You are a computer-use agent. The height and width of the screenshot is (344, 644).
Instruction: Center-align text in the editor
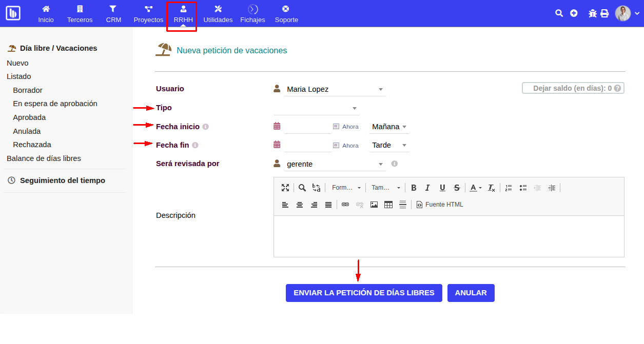300,205
